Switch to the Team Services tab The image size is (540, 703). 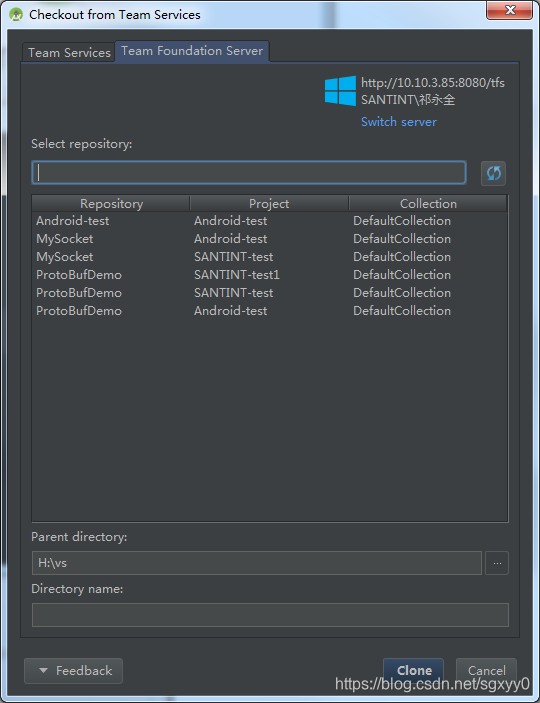tap(69, 52)
